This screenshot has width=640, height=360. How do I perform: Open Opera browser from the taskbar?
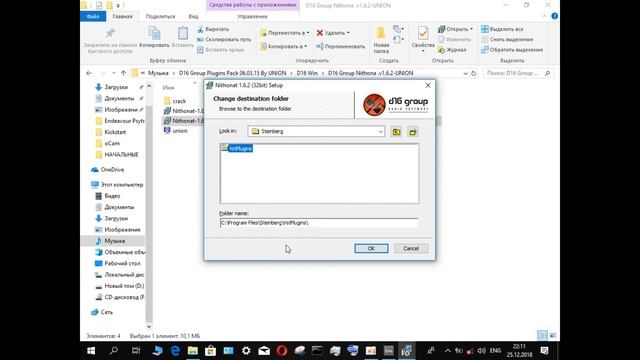(x=282, y=351)
